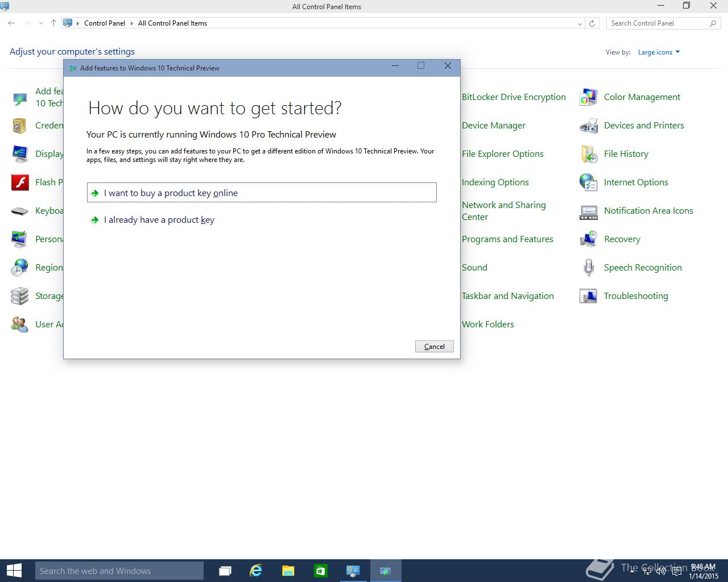Open the Sound link
728x582 pixels.
(x=474, y=268)
